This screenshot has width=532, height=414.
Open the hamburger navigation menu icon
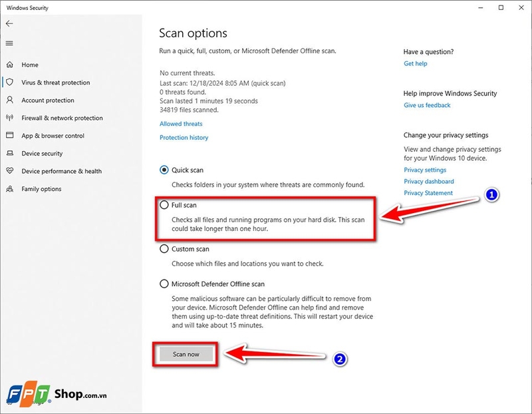pos(9,43)
